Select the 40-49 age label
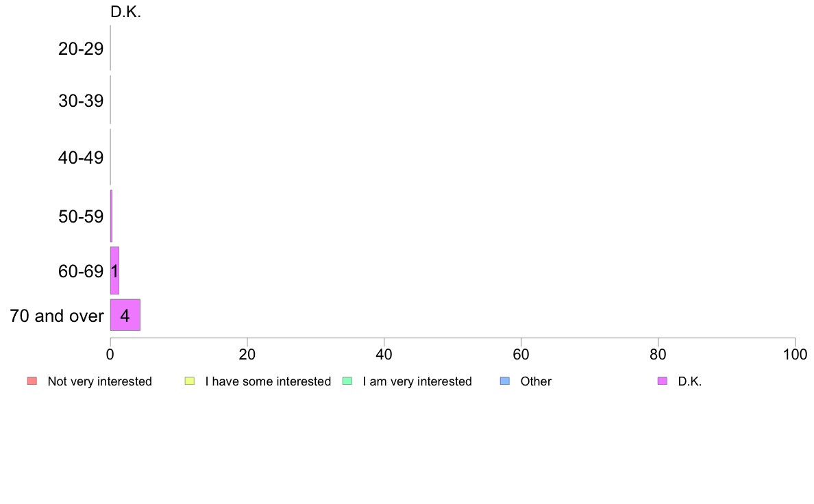The width and height of the screenshot is (814, 504). pos(80,157)
